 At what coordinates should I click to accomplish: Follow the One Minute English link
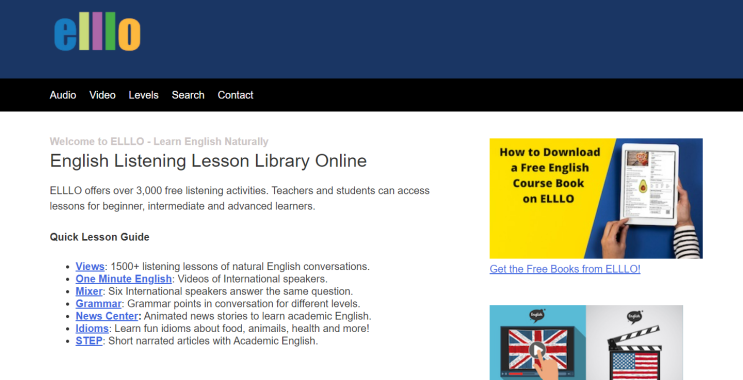[124, 279]
